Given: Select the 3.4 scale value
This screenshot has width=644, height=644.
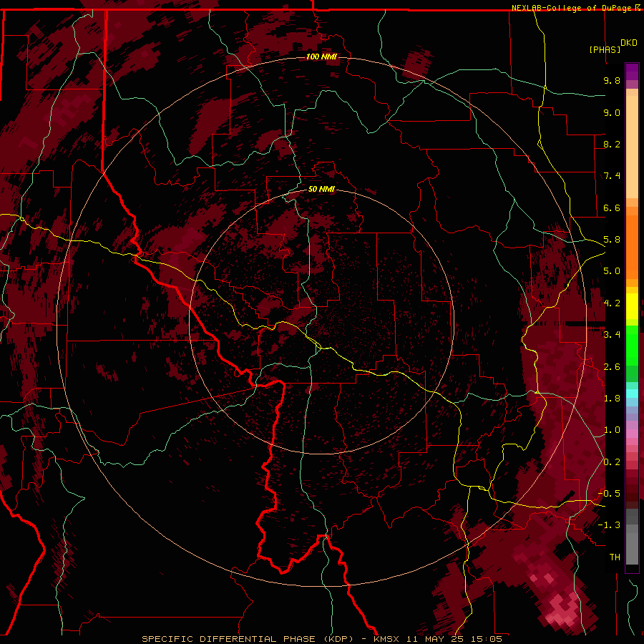Looking at the screenshot, I should point(612,334).
